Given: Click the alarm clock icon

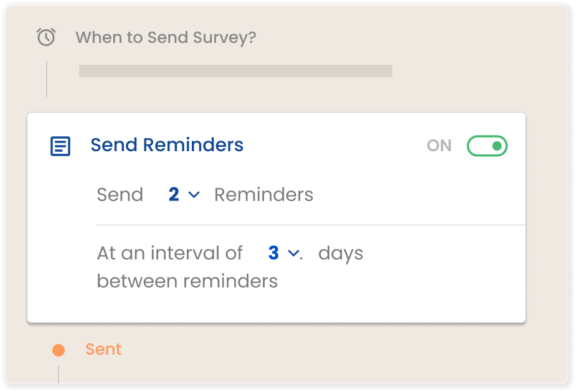Looking at the screenshot, I should coord(46,37).
